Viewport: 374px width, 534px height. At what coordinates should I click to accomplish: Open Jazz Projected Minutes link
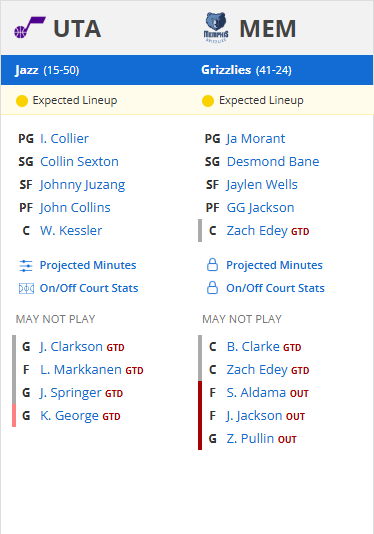click(88, 265)
